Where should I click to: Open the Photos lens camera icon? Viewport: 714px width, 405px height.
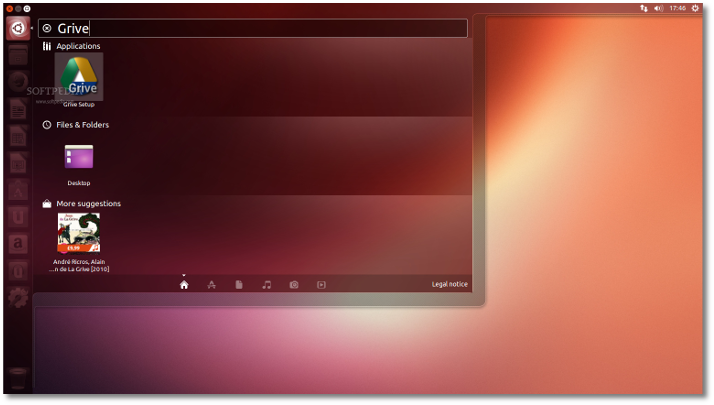pos(294,285)
